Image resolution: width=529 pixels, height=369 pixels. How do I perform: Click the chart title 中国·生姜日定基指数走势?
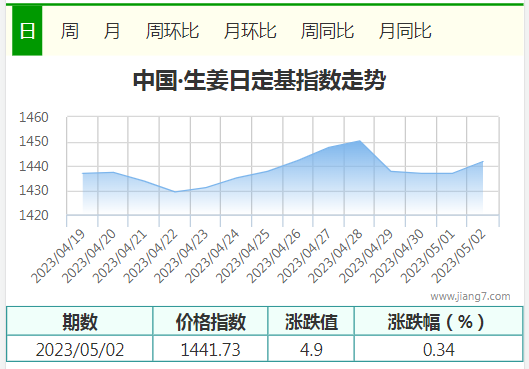point(259,80)
